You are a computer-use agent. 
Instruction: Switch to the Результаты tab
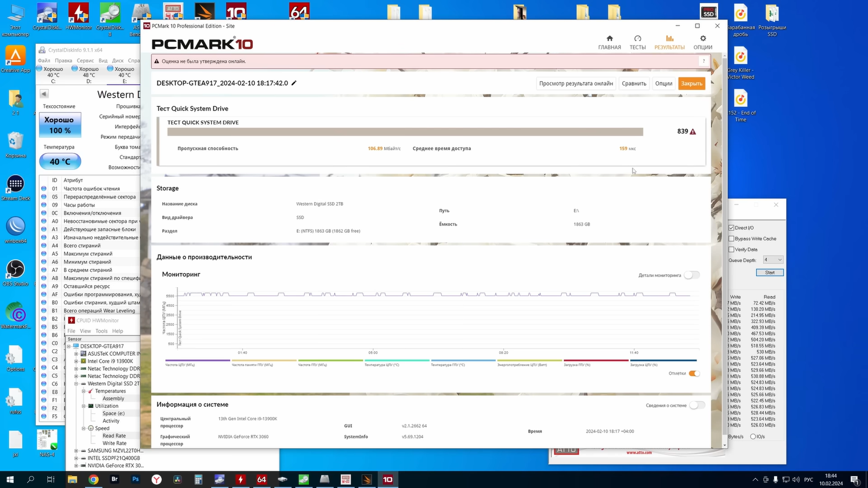669,42
